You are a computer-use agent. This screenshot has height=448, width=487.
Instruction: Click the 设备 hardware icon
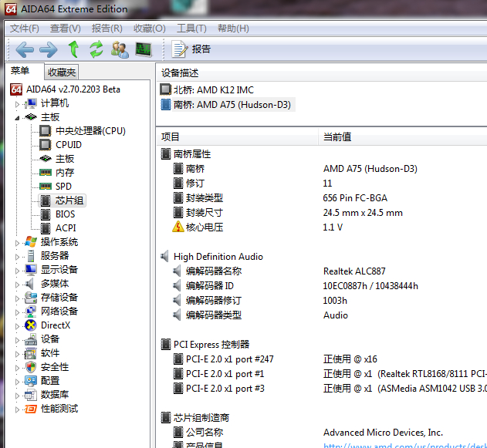click(x=31, y=339)
